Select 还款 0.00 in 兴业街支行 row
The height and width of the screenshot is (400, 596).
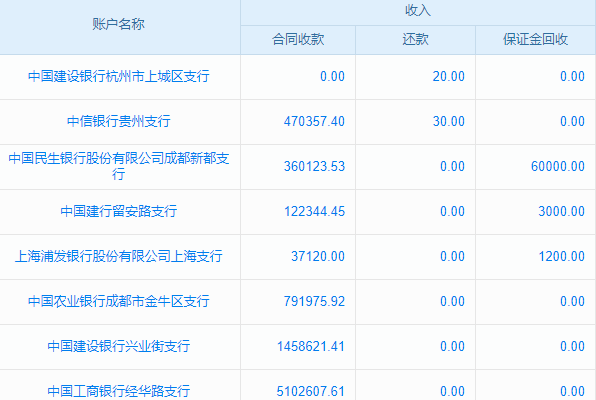pyautogui.click(x=452, y=346)
